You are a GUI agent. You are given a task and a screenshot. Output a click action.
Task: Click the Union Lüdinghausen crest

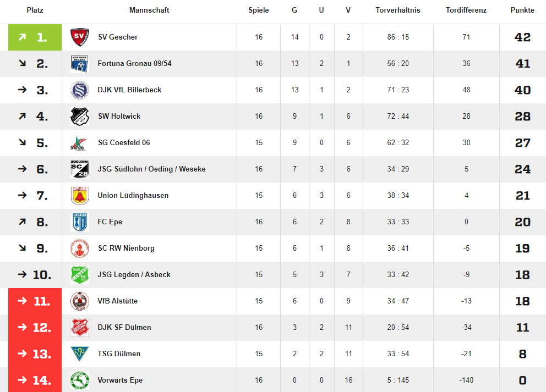pos(79,196)
